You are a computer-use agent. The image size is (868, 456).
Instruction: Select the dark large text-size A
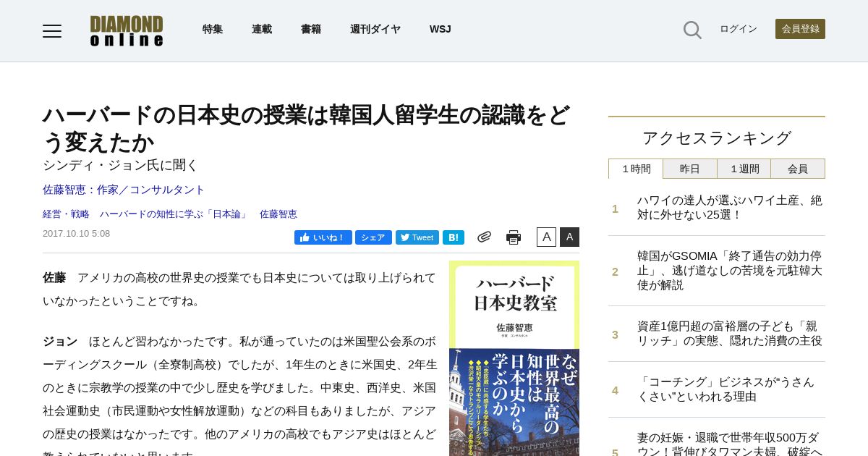(x=569, y=237)
